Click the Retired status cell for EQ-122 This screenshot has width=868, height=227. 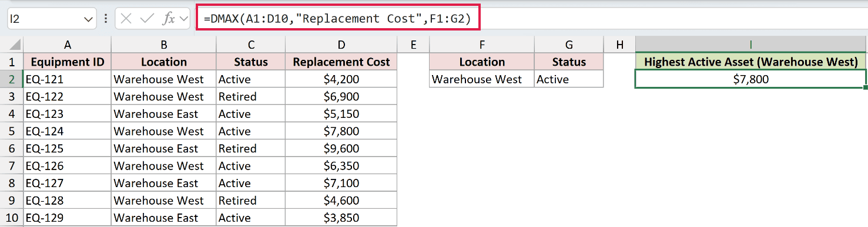(251, 96)
